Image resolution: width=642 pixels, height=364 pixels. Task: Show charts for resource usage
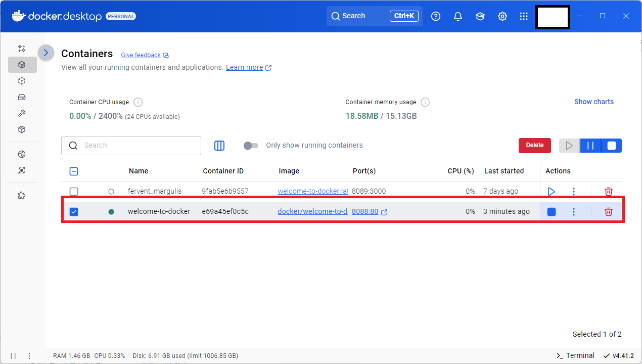pos(593,102)
